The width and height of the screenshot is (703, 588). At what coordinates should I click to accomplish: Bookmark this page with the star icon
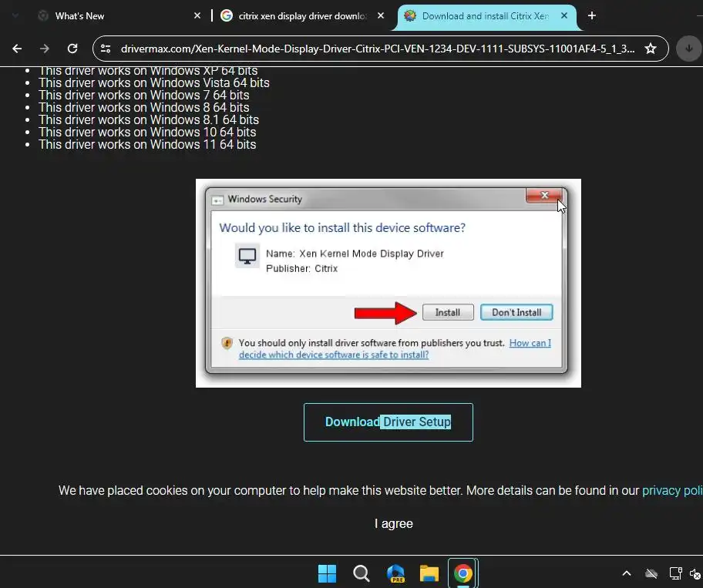(651, 49)
